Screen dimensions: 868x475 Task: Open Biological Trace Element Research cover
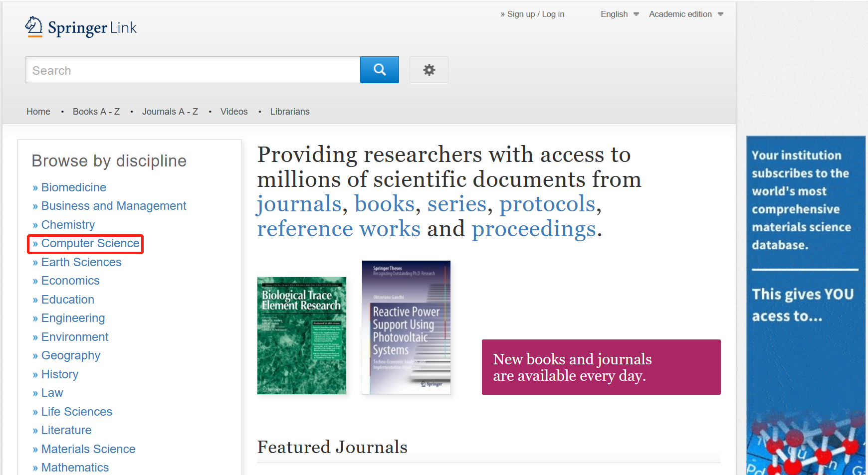pyautogui.click(x=301, y=335)
